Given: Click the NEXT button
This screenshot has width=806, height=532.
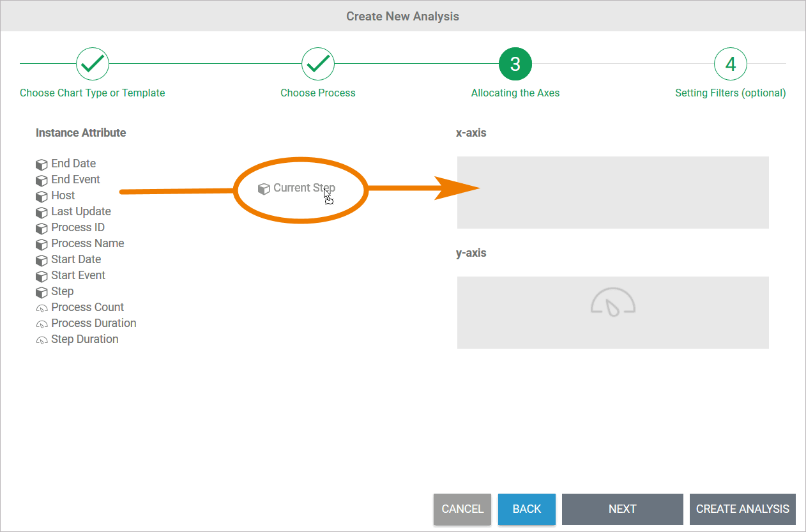Looking at the screenshot, I should [x=623, y=509].
